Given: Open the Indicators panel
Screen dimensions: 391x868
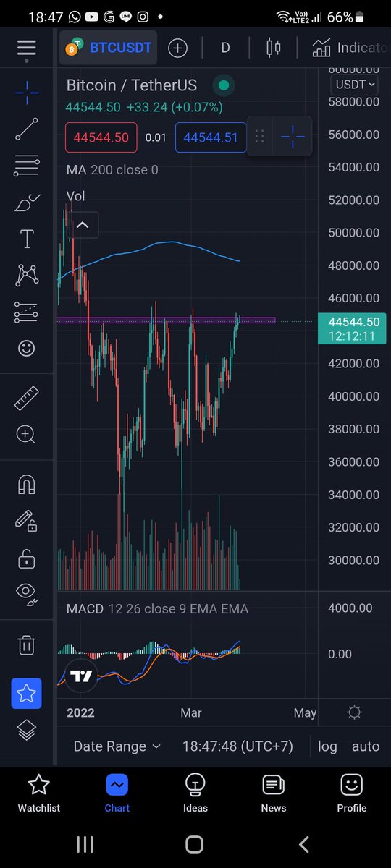Looking at the screenshot, I should click(x=351, y=48).
